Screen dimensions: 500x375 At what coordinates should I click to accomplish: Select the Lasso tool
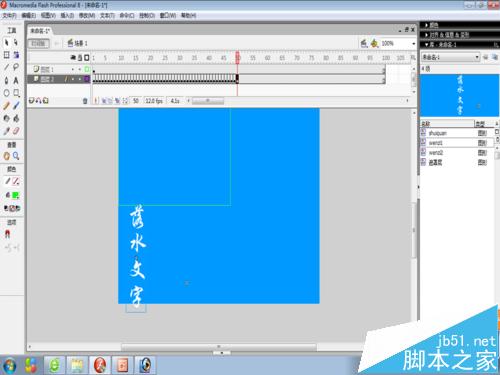click(16, 67)
